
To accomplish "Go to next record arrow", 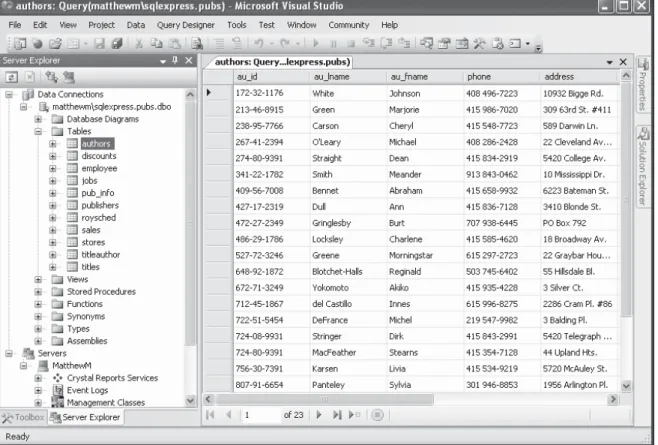I will (319, 415).
